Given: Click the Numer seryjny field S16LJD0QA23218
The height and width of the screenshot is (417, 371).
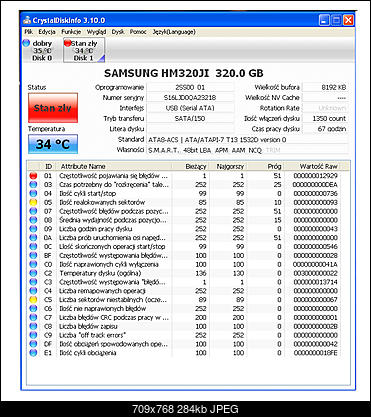Looking at the screenshot, I should coord(190,98).
